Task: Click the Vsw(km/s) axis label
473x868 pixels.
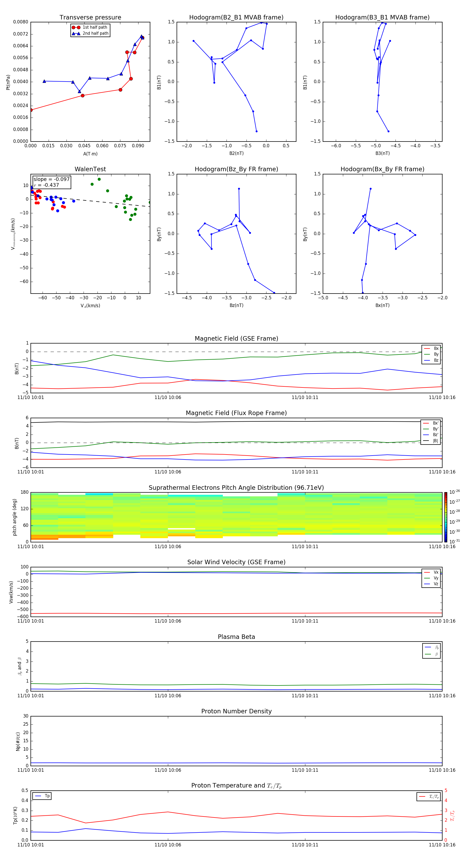Action: pyautogui.click(x=11, y=592)
